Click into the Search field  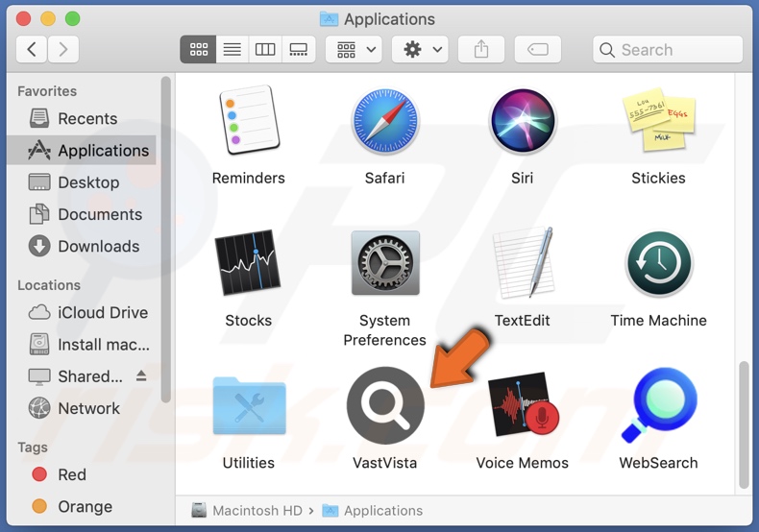click(x=668, y=49)
